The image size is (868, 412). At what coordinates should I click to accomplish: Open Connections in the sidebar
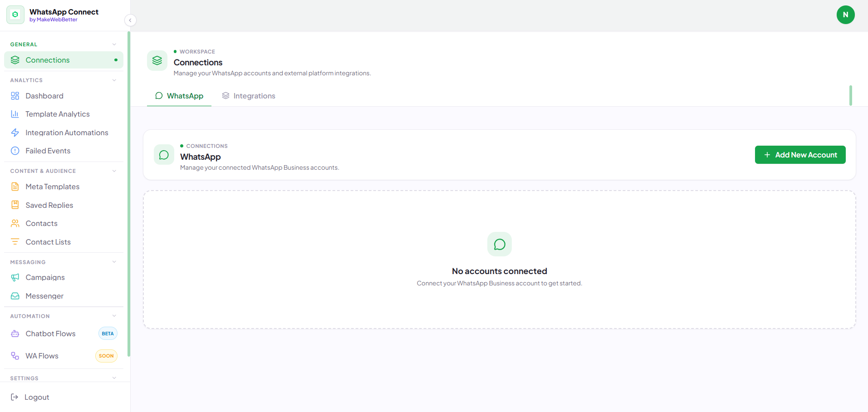(x=64, y=60)
